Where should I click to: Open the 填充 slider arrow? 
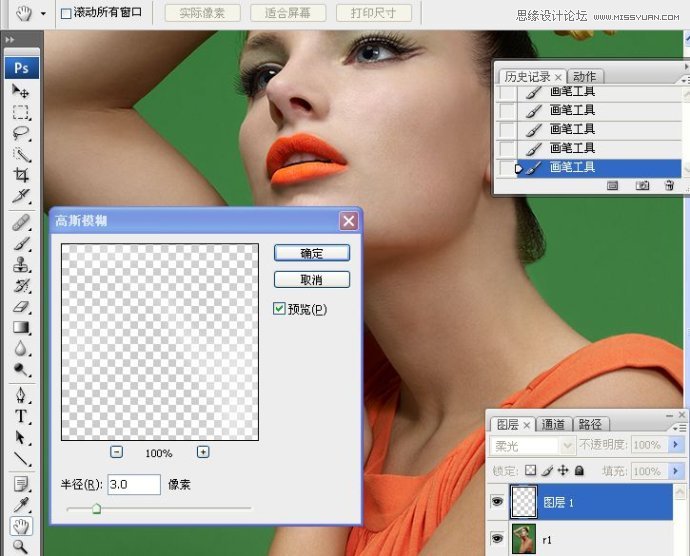click(676, 471)
